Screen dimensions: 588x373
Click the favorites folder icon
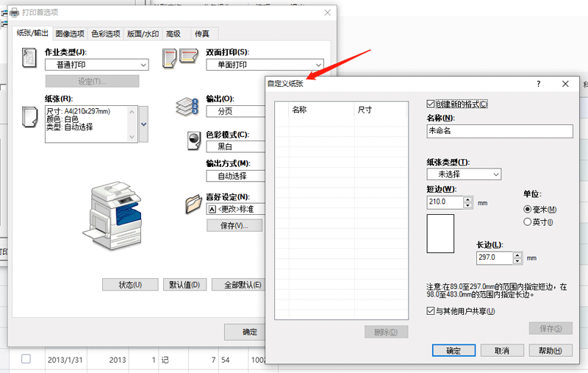(x=193, y=204)
